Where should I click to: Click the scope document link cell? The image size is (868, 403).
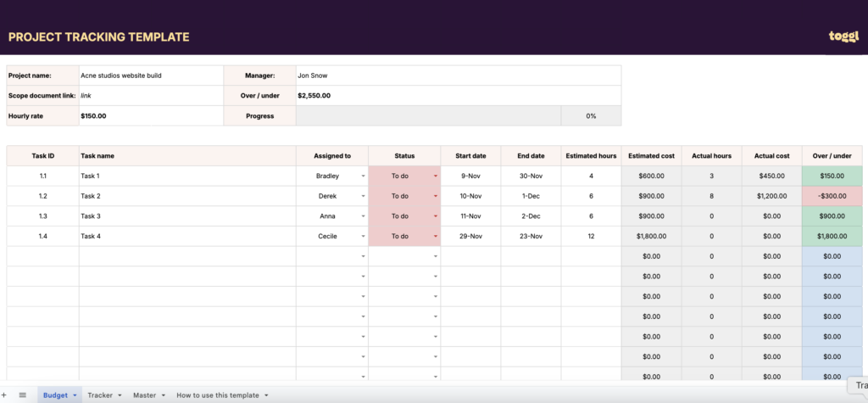[151, 95]
